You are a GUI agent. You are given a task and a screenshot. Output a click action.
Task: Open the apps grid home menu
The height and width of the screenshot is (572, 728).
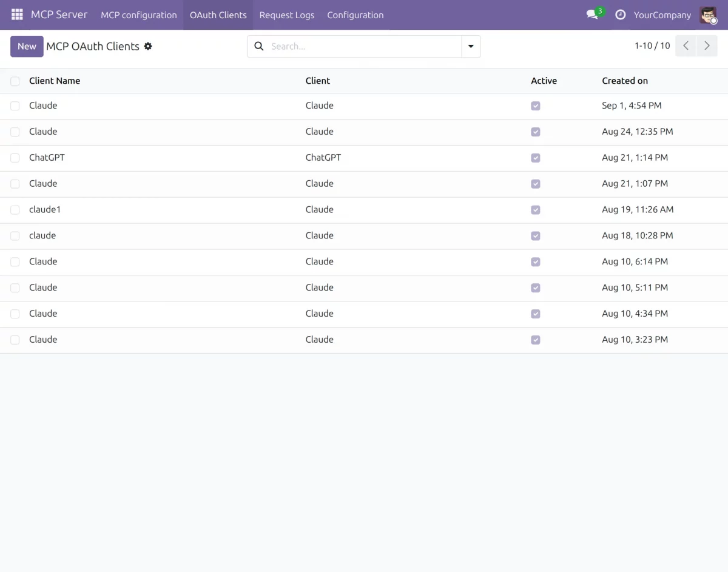(17, 15)
